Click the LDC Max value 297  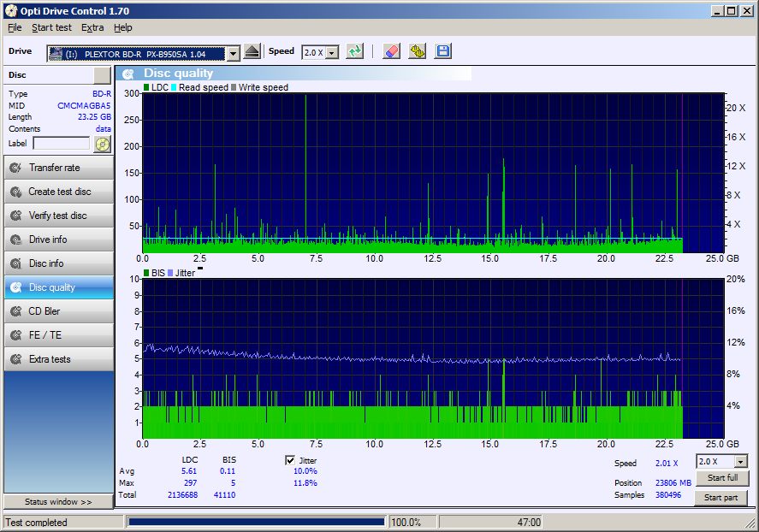point(190,483)
